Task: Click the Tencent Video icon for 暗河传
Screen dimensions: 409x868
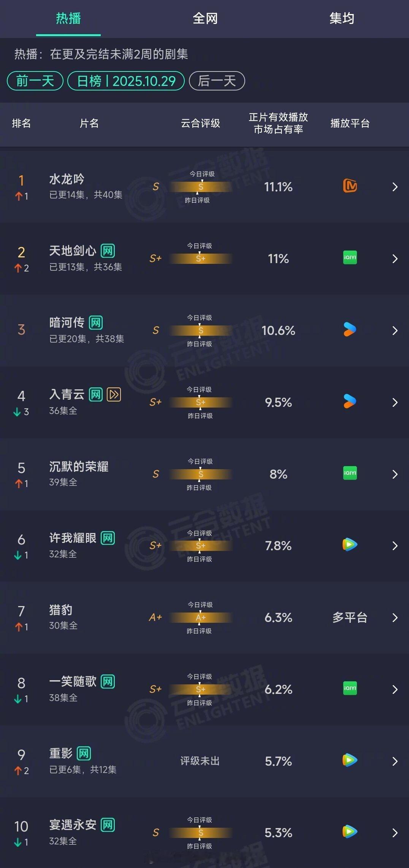Action: [350, 330]
